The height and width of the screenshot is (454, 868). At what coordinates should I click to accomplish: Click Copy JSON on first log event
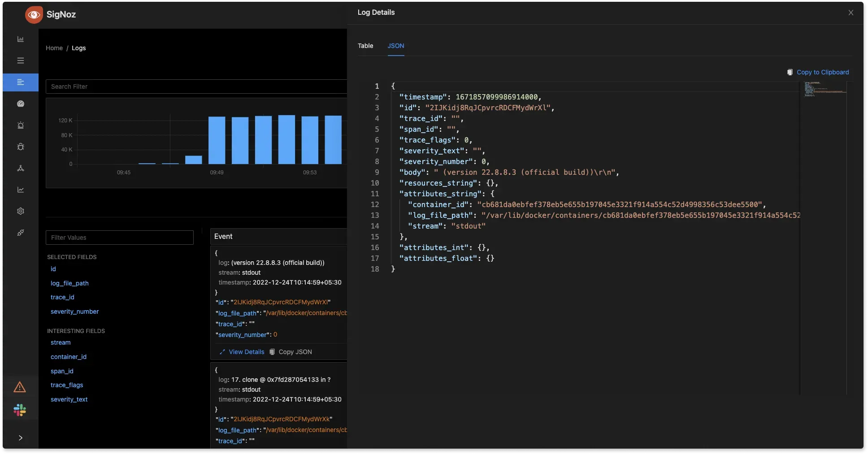tap(291, 352)
